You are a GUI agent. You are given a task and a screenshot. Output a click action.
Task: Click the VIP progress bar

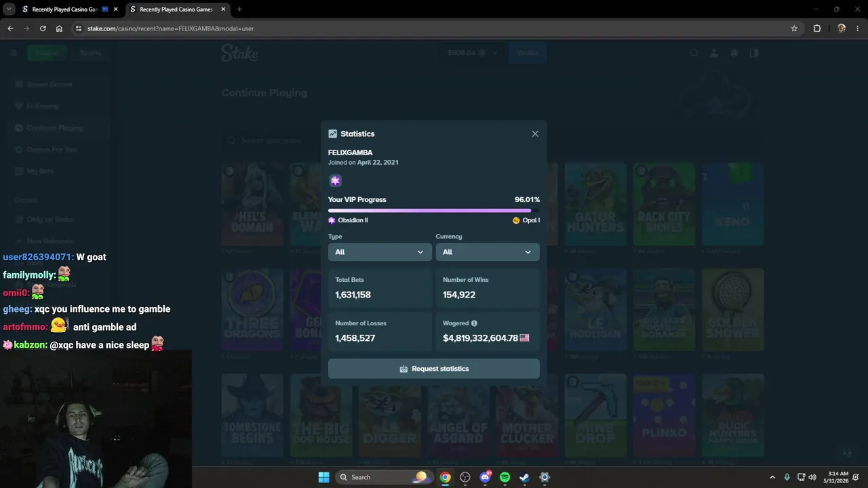click(x=434, y=211)
